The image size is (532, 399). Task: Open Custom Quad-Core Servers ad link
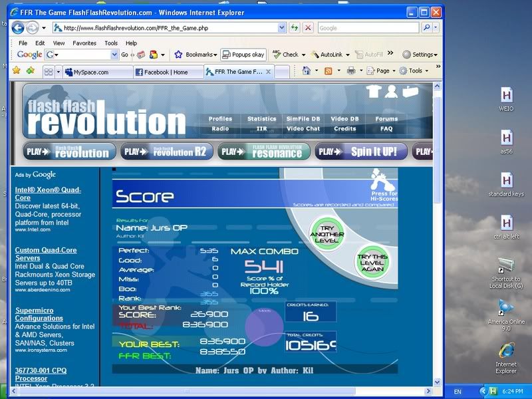(x=46, y=254)
